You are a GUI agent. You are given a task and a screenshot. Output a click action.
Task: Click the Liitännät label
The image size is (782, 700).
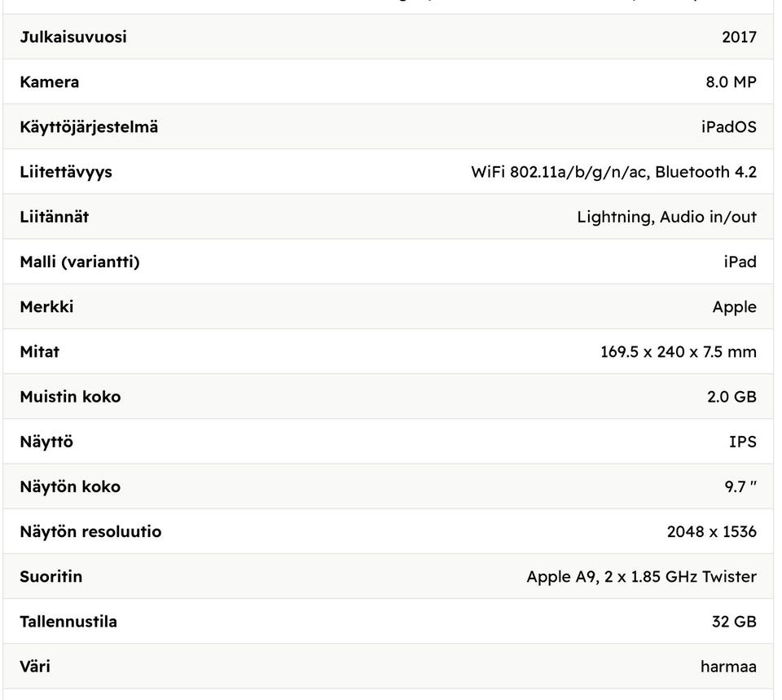pyautogui.click(x=55, y=217)
